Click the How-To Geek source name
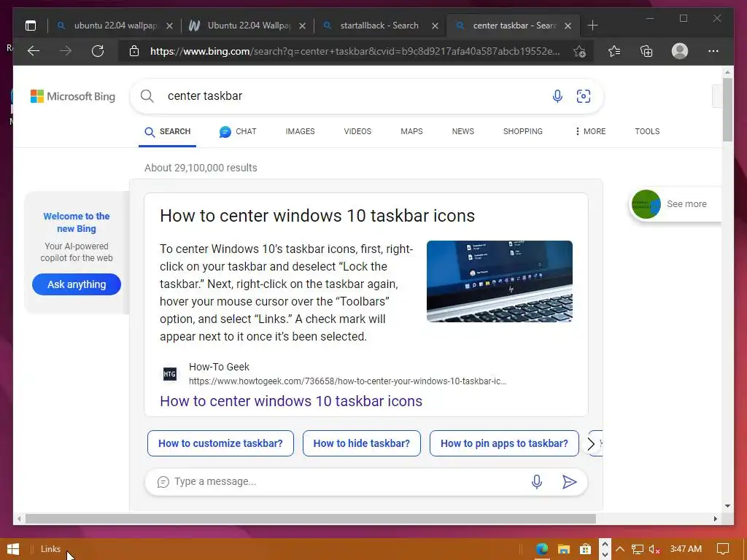 click(x=219, y=367)
